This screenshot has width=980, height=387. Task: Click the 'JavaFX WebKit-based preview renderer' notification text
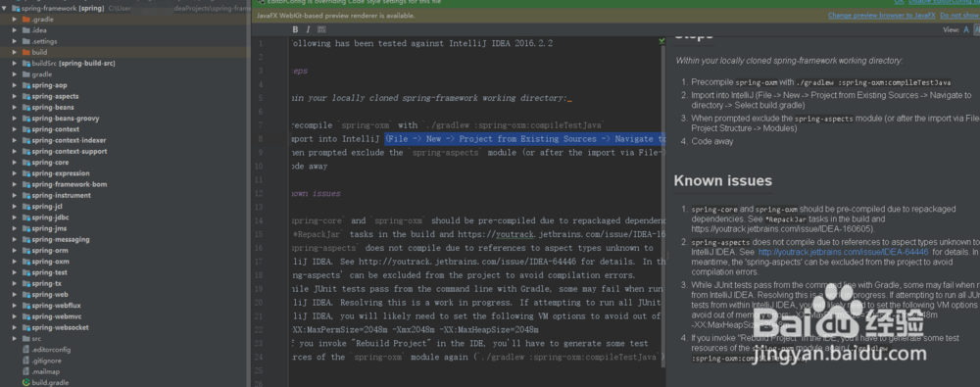[x=335, y=15]
